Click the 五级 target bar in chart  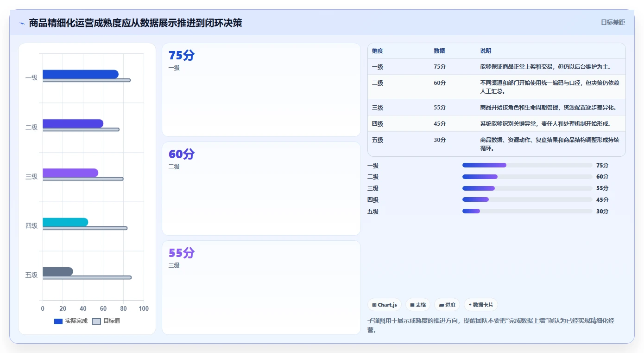coord(87,277)
